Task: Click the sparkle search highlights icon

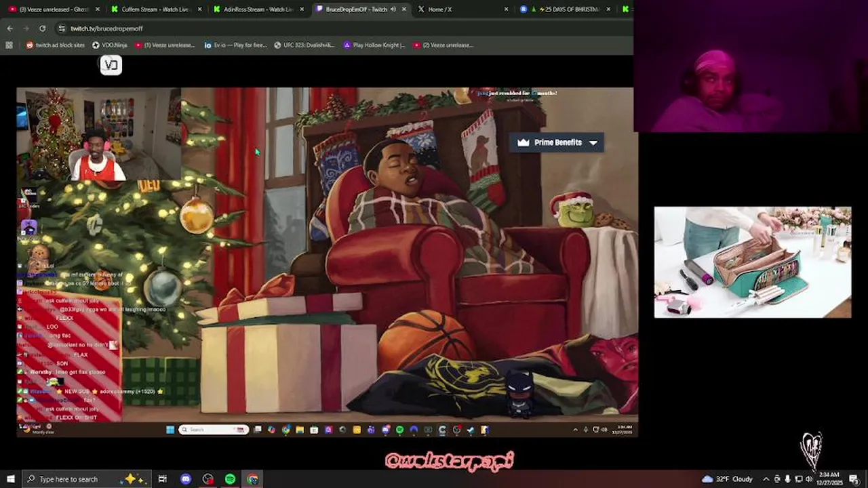Action: point(132,479)
